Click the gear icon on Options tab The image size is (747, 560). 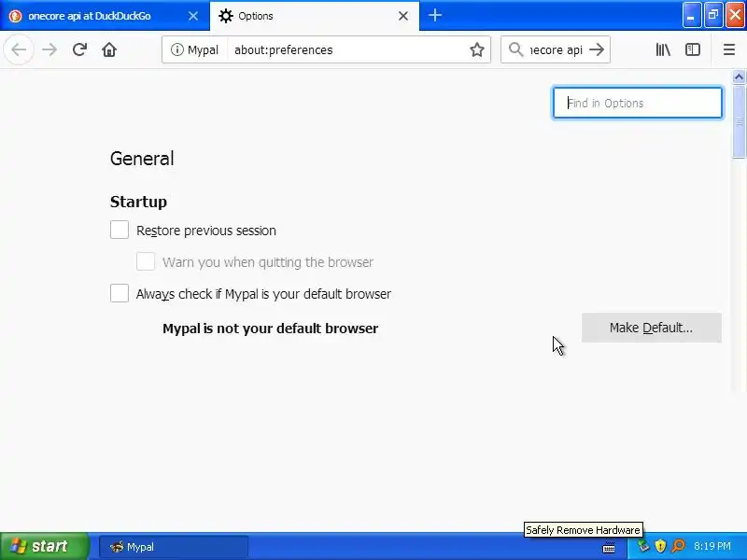point(225,16)
